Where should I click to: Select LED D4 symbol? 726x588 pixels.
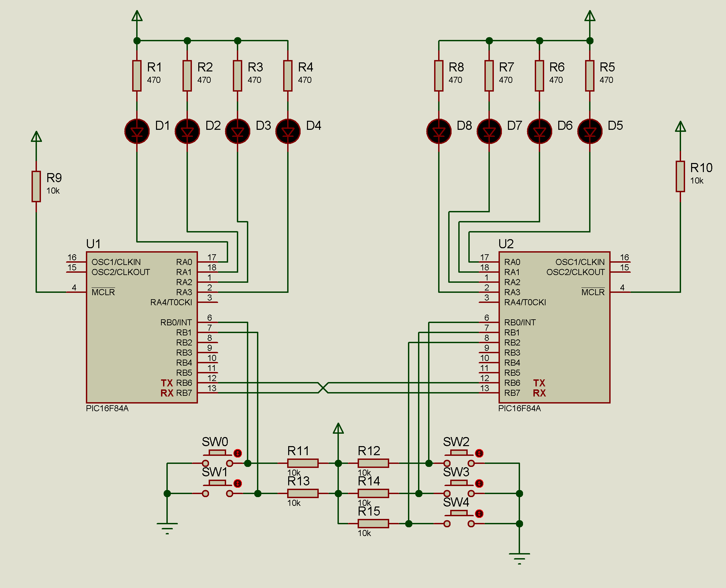click(288, 131)
